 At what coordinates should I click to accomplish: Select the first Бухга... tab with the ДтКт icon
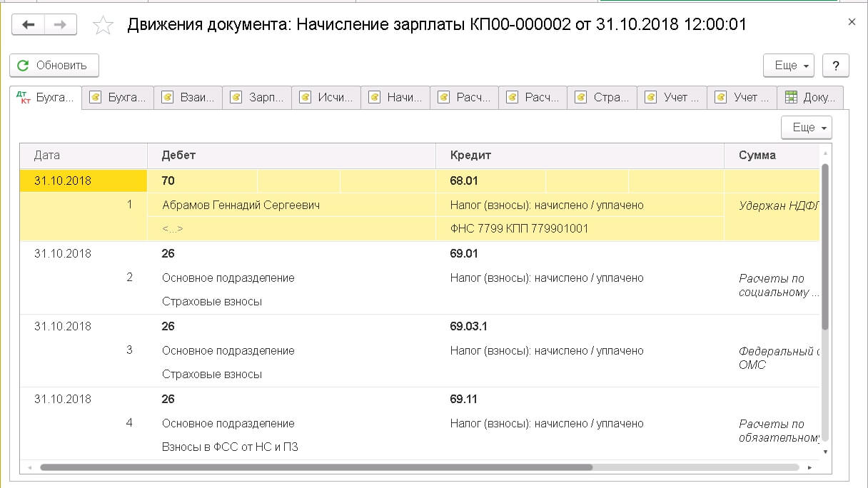tap(46, 98)
